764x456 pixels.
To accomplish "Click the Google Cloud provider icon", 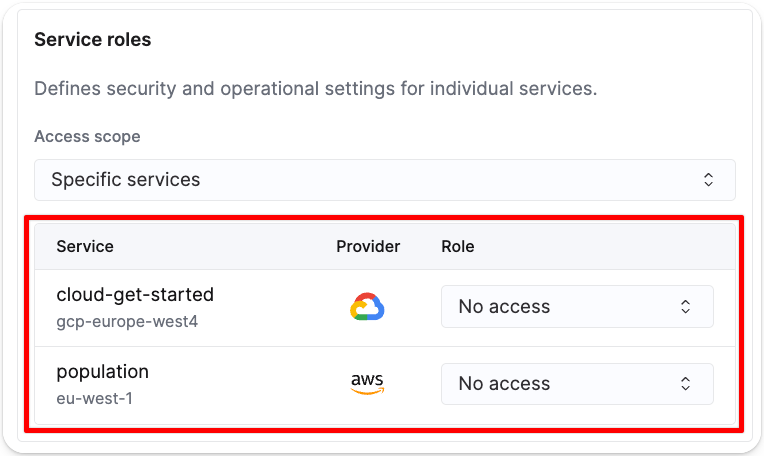I will (368, 307).
